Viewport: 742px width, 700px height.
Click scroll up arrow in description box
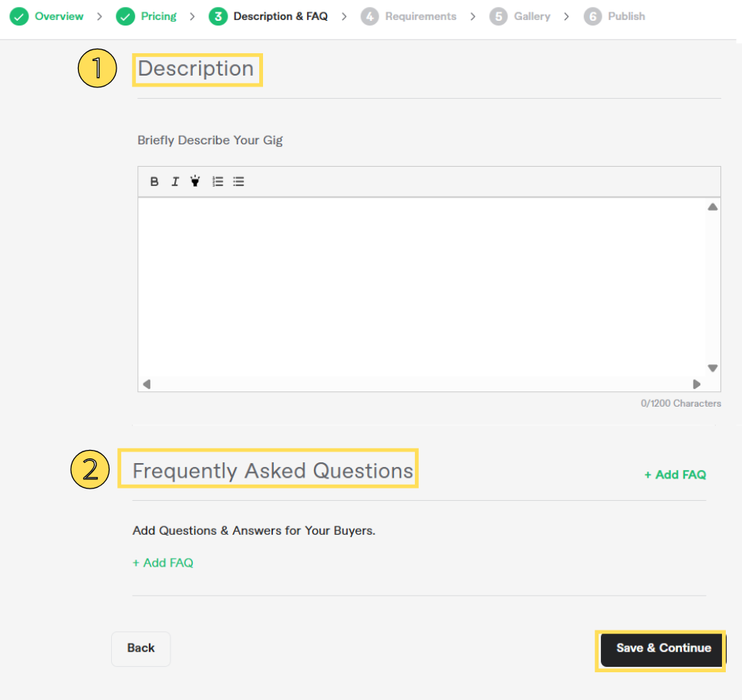tap(713, 207)
